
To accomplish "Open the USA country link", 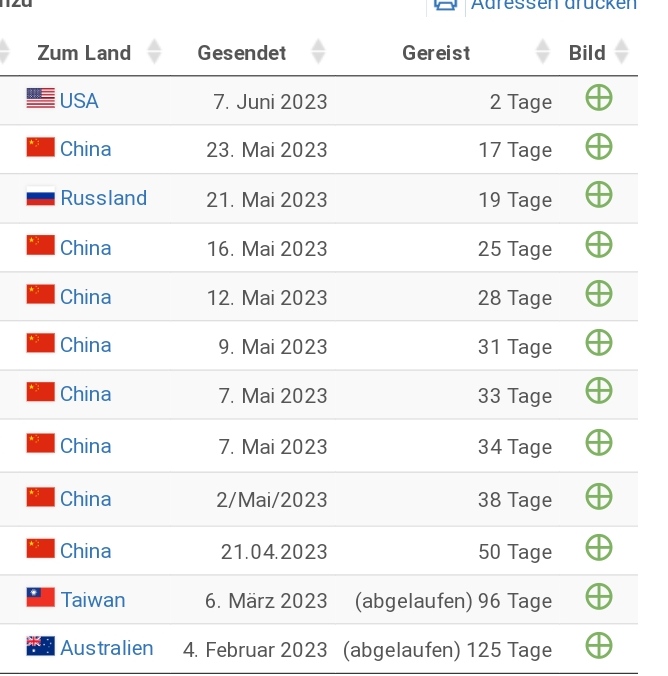I will pos(79,101).
